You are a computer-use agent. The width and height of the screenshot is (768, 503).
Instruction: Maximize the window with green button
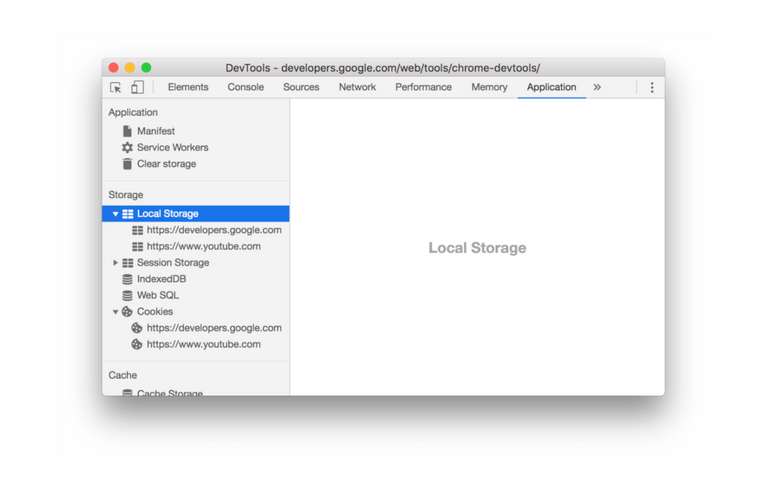click(146, 68)
